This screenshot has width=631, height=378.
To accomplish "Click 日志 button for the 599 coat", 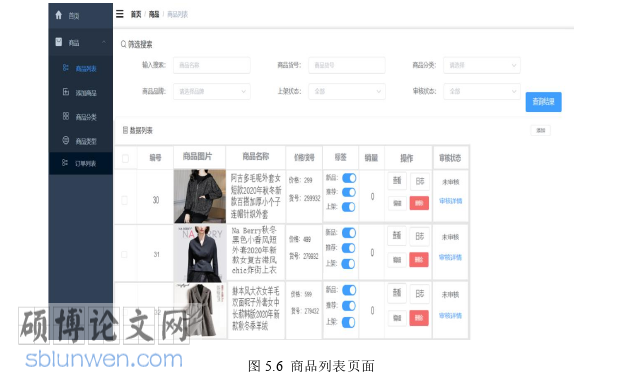I will click(420, 294).
